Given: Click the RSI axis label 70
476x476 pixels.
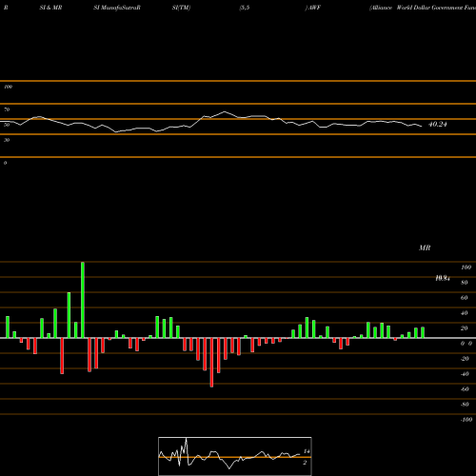Looking at the screenshot, I should pos(7,109).
